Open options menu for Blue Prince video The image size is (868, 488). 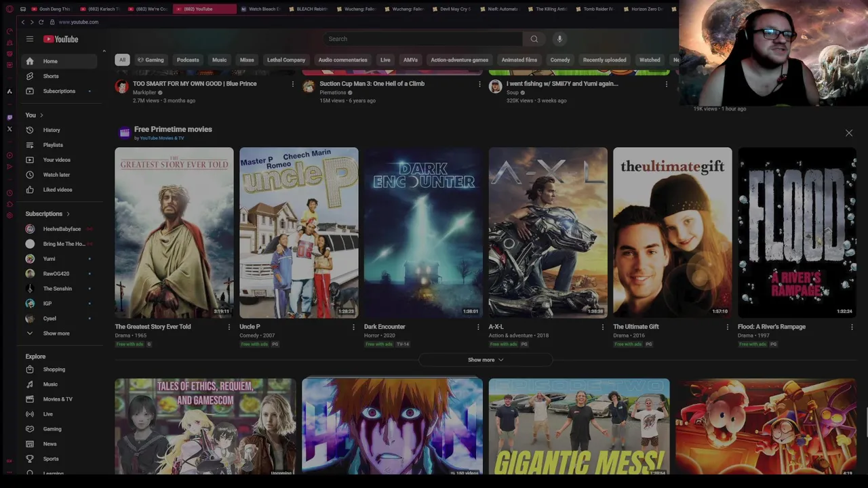coord(293,84)
